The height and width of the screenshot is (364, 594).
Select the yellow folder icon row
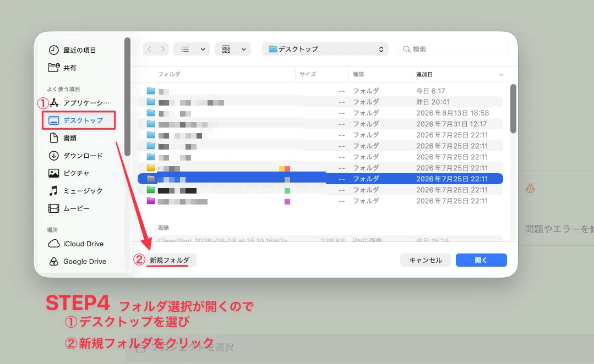click(x=320, y=168)
